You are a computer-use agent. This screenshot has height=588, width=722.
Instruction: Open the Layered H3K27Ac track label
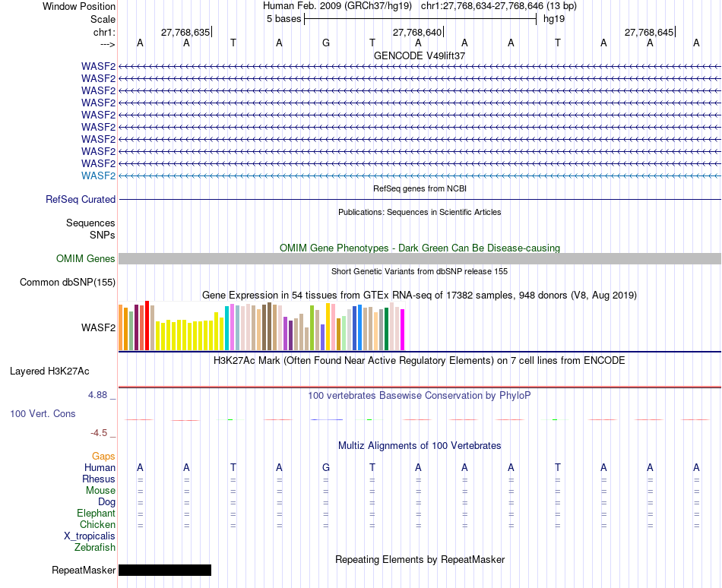pos(49,371)
